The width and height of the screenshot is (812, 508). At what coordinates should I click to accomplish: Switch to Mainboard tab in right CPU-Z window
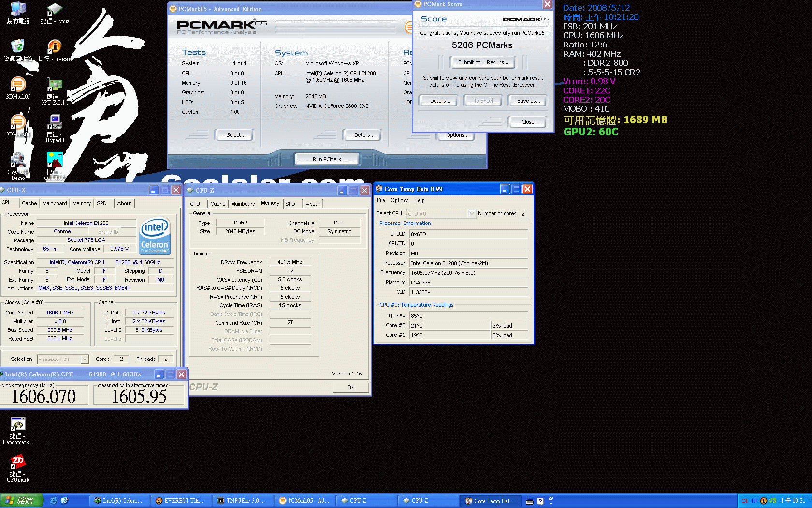click(x=243, y=204)
